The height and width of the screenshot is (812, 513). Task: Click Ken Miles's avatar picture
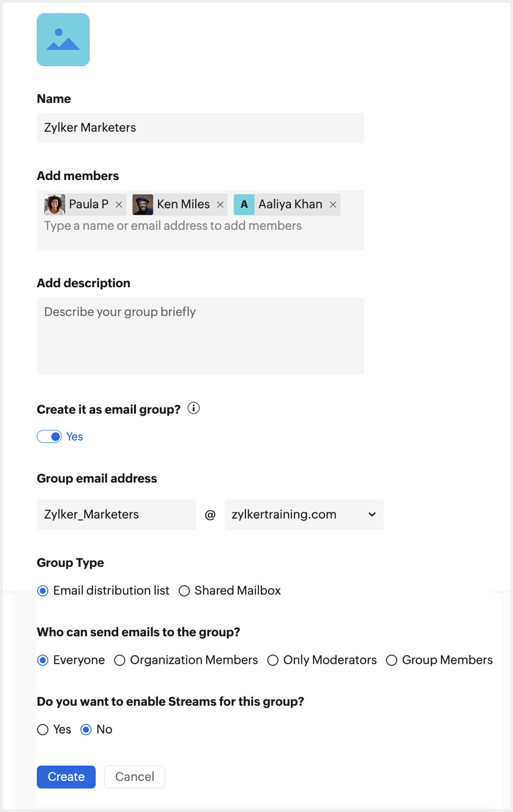coord(143,204)
